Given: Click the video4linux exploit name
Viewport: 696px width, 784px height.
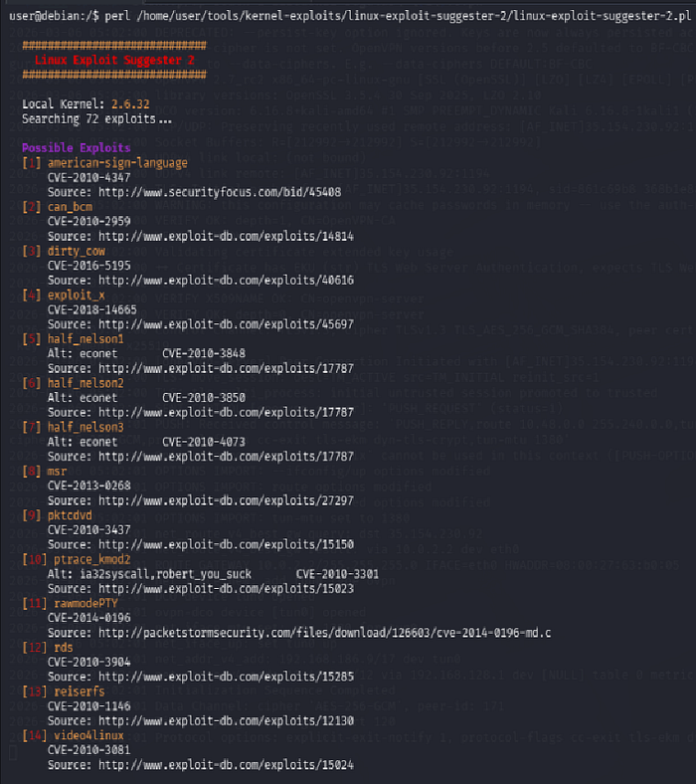Looking at the screenshot, I should (x=88, y=735).
